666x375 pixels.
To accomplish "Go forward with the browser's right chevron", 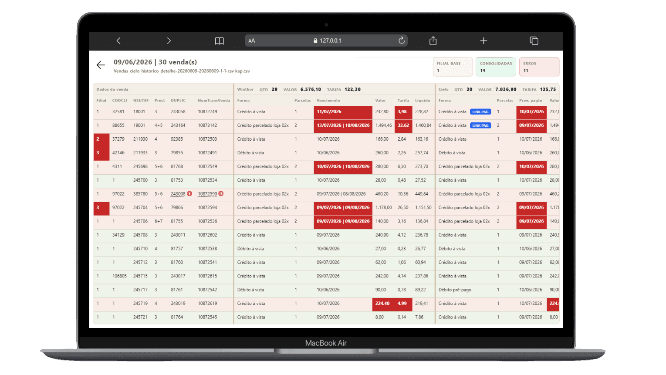I will (169, 41).
